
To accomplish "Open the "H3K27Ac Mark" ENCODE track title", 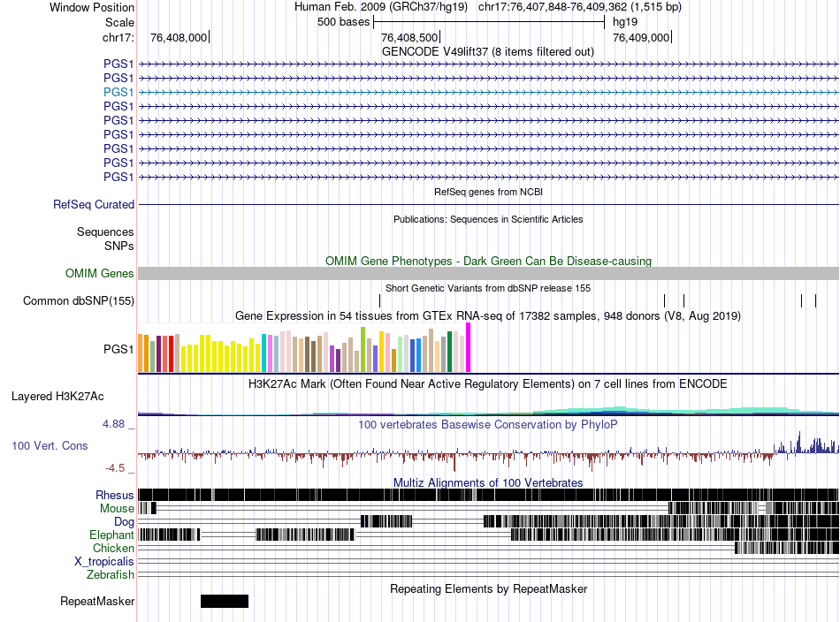I will coord(488,383).
